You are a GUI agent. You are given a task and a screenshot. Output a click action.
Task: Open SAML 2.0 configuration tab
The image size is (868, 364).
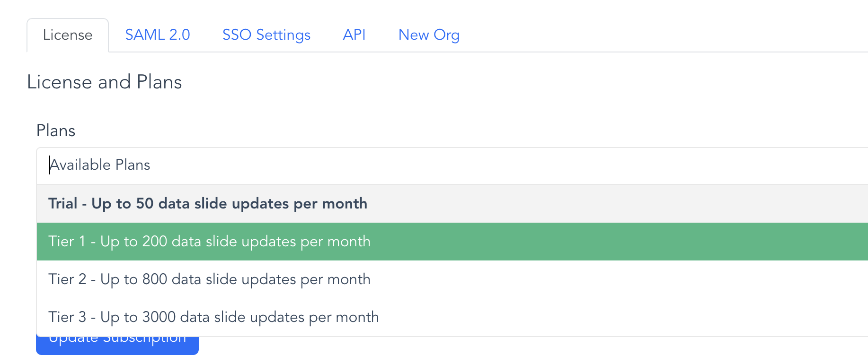(x=157, y=35)
